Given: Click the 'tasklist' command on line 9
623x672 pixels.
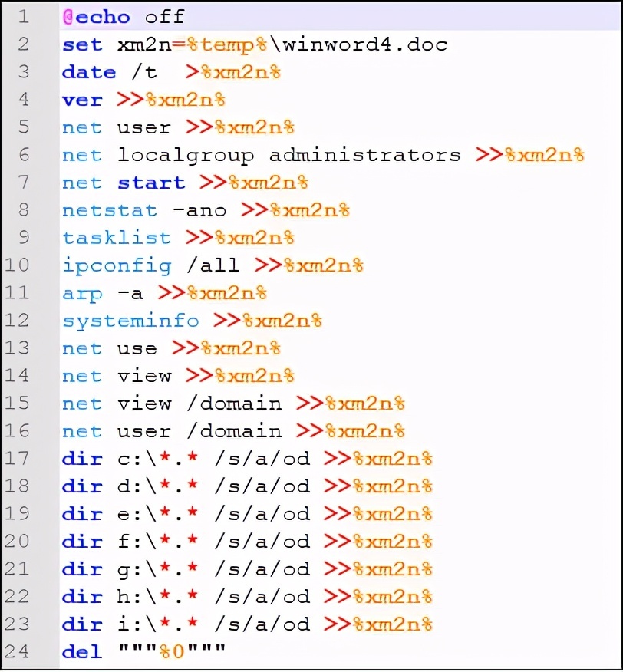Looking at the screenshot, I should coord(117,237).
